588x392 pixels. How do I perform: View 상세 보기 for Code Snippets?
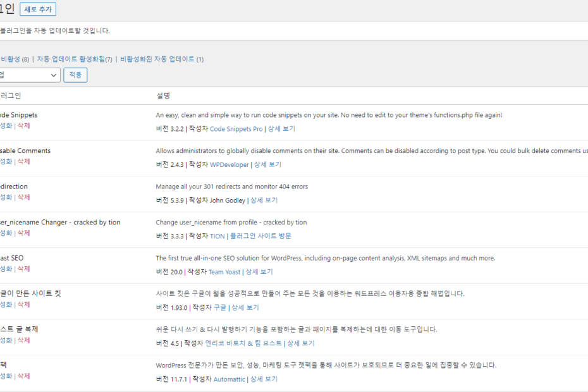coord(281,129)
